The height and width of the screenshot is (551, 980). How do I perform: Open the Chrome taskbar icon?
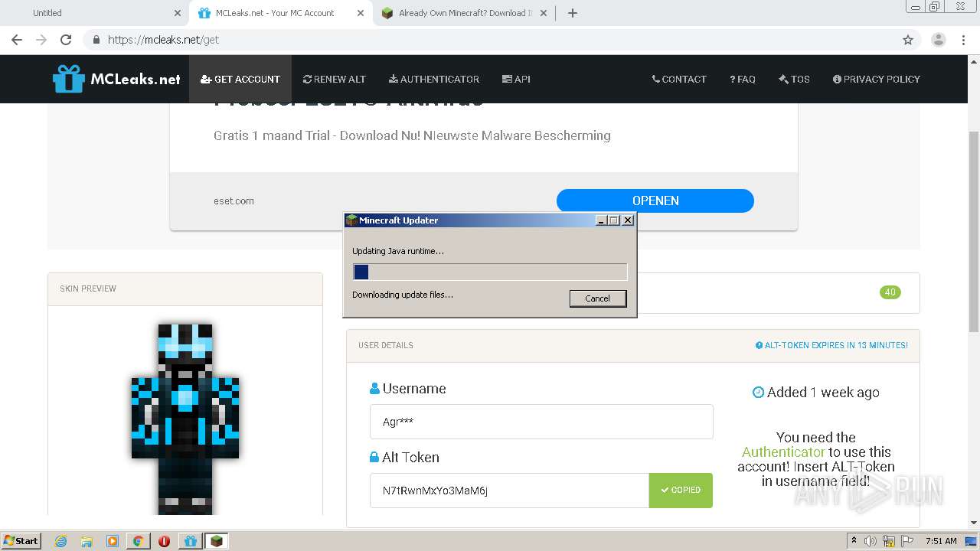(138, 541)
